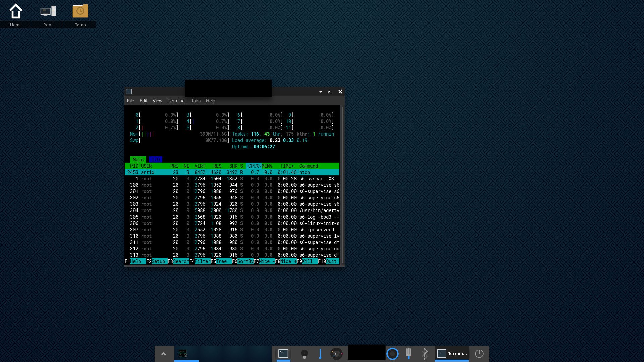The height and width of the screenshot is (362, 644).
Task: Open the round 2.1 gauge monitor icon
Action: (336, 354)
